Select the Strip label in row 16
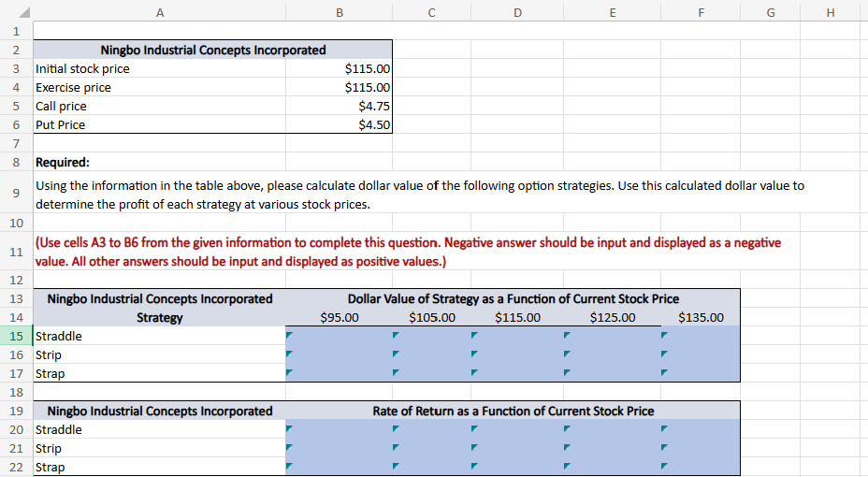 coord(159,354)
